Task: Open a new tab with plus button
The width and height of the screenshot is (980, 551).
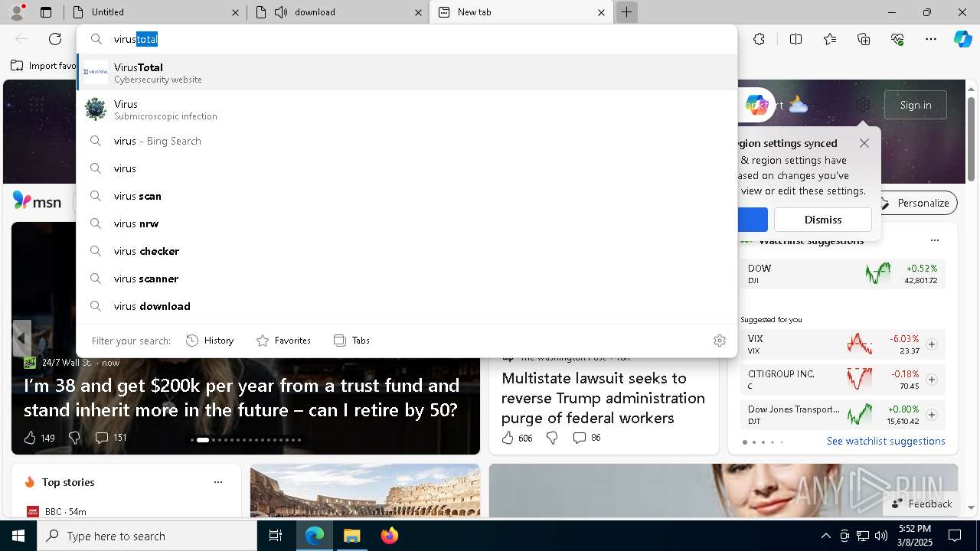Action: click(626, 12)
